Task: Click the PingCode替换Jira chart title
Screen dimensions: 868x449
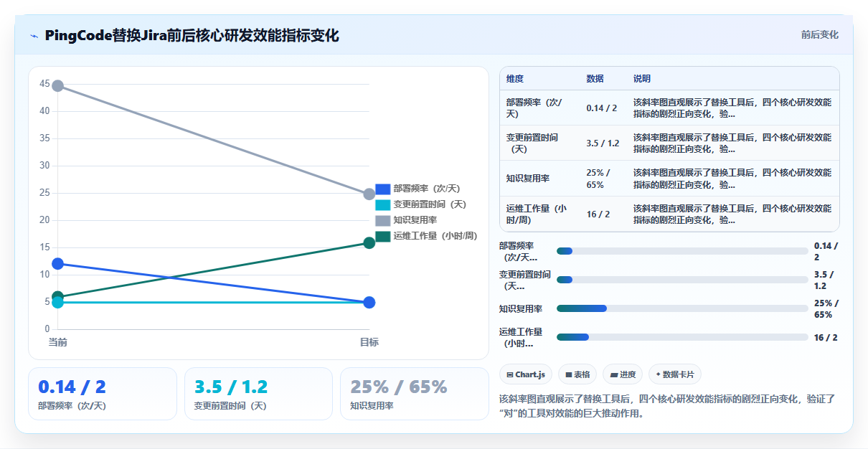Action: coord(192,35)
